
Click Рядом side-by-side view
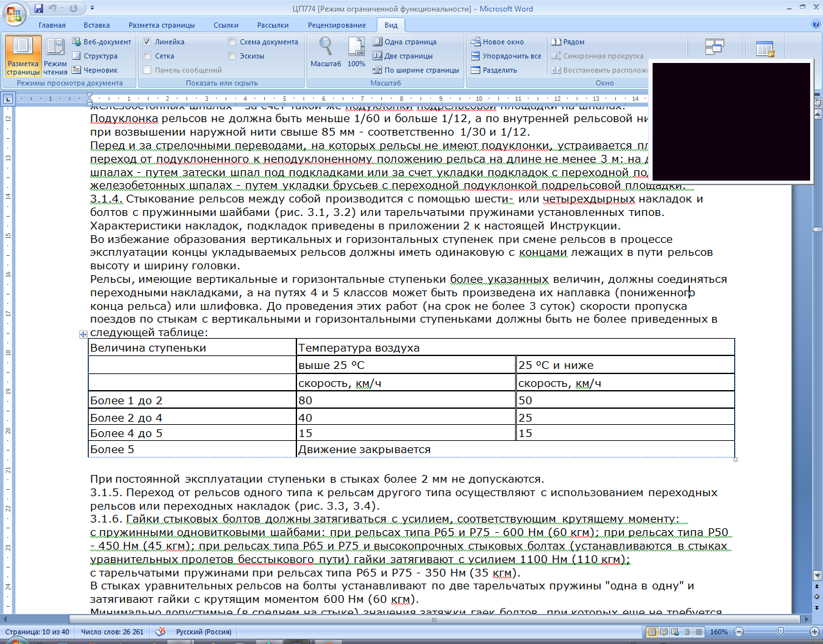(568, 42)
